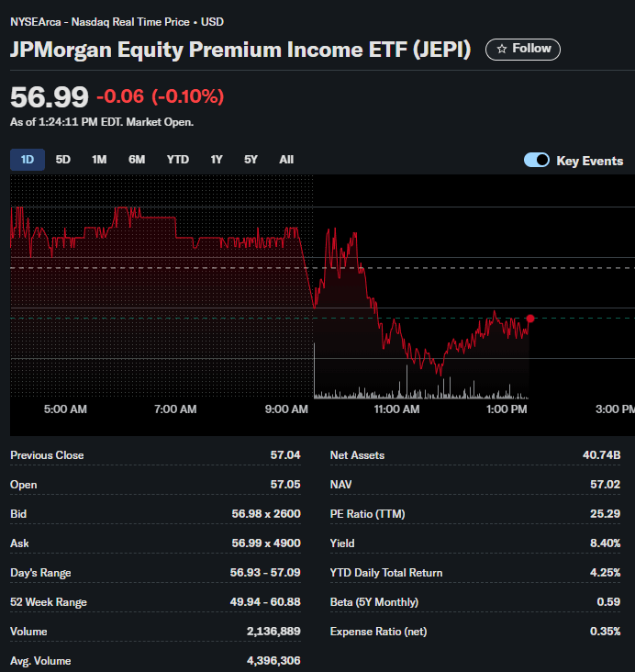Screen dimensions: 635x672
Task: Click the Ask value 56.99 x 4900
Action: point(266,543)
